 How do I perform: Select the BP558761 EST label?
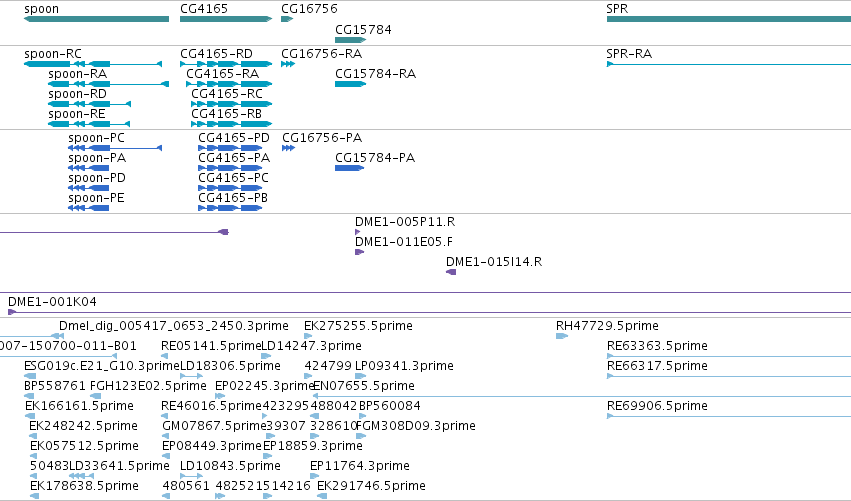coord(55,386)
